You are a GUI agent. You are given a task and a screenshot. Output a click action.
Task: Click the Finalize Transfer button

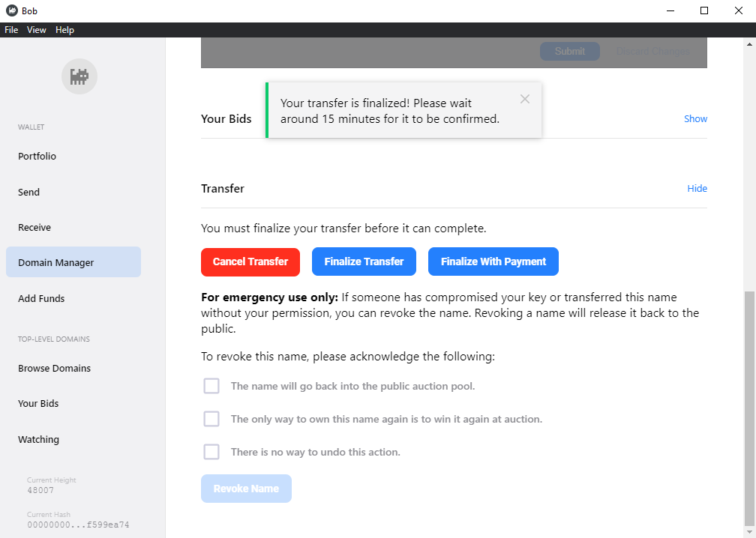[x=364, y=262]
